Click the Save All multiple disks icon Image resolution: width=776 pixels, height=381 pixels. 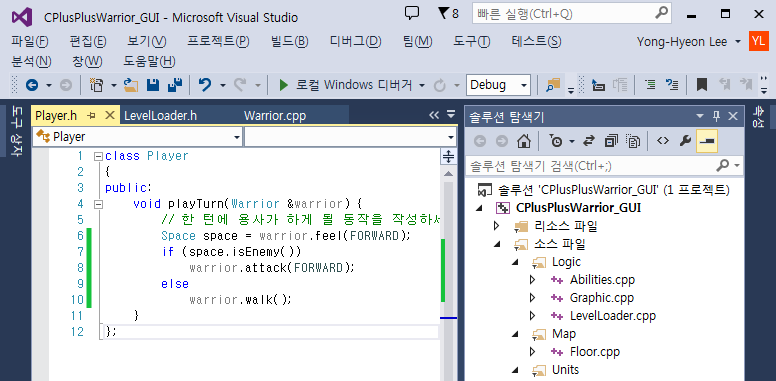[x=175, y=85]
